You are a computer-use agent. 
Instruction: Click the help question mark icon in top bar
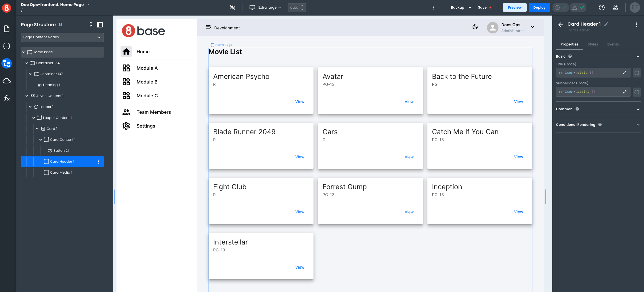coord(601,7)
